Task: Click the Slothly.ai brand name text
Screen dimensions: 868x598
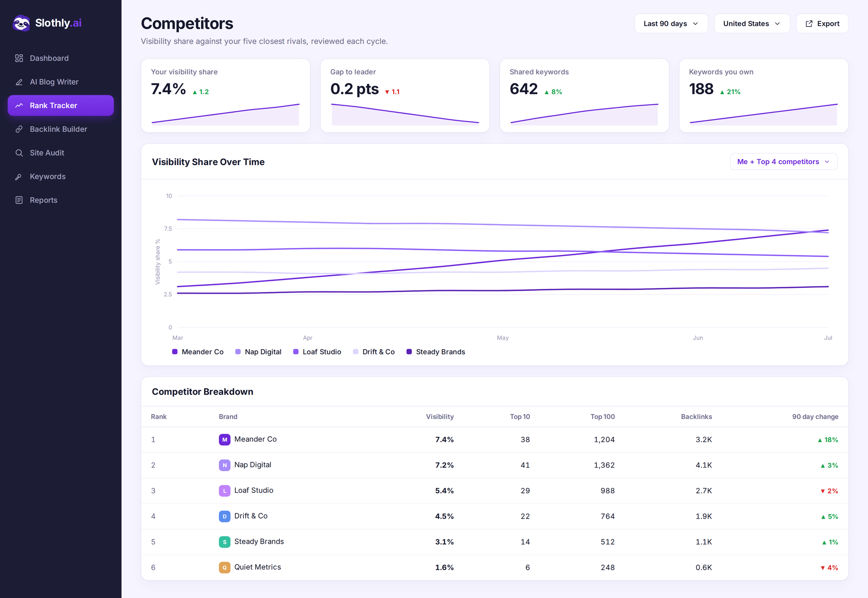Action: [58, 23]
